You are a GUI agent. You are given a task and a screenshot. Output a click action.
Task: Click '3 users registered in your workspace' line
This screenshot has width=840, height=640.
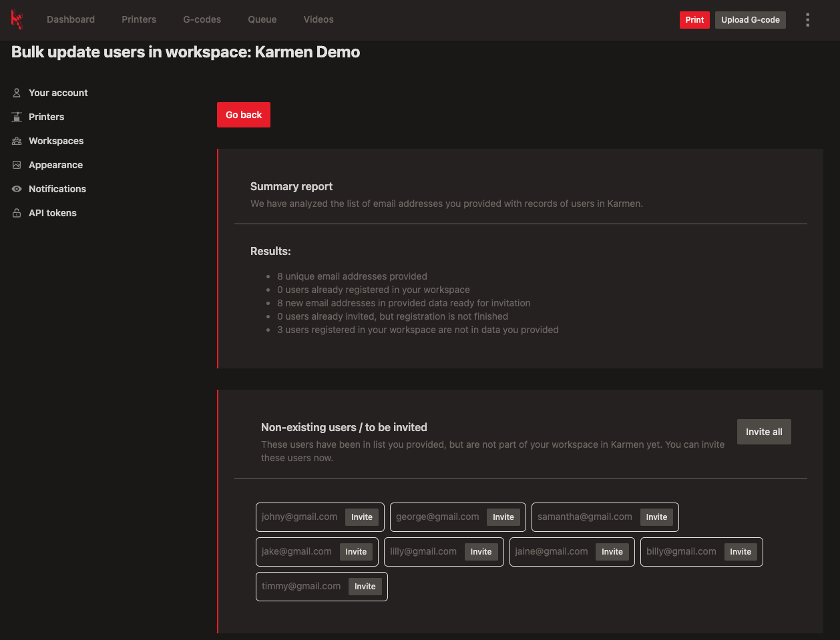[x=418, y=330]
